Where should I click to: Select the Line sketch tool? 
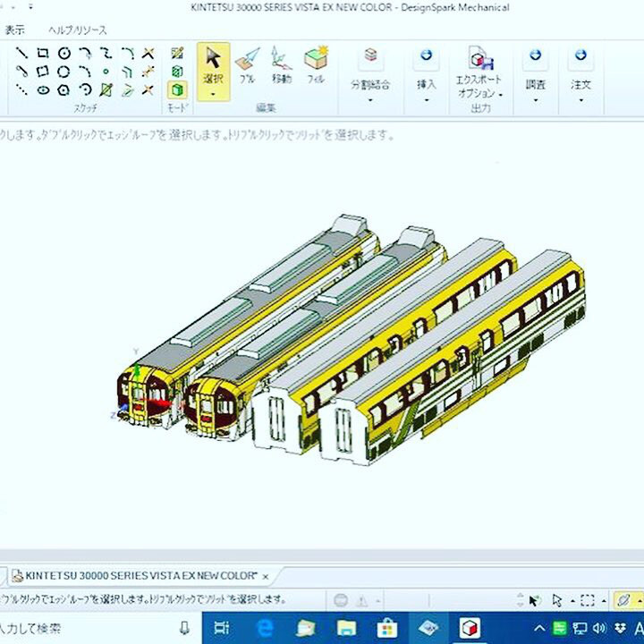(21, 53)
